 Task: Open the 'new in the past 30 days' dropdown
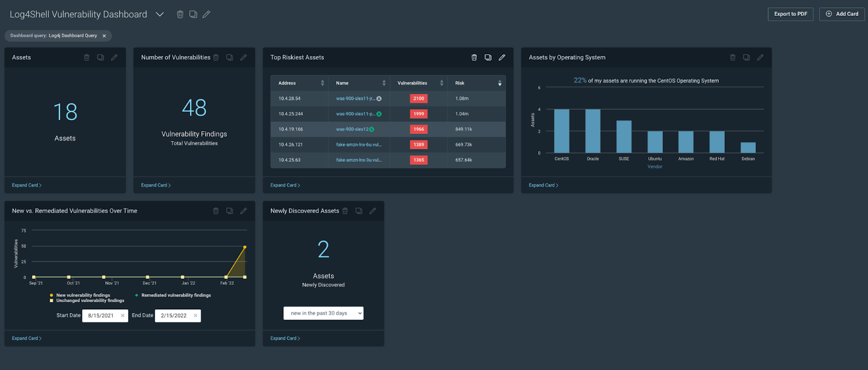[x=323, y=313]
